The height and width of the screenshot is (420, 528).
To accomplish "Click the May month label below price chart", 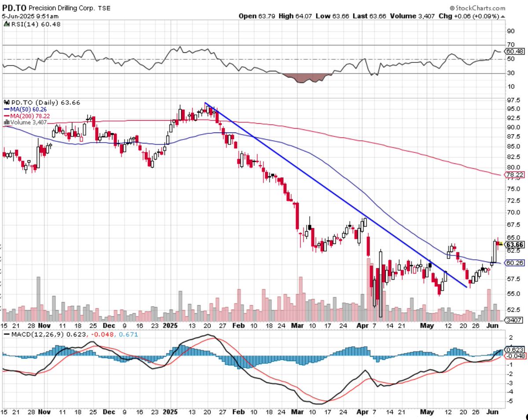I will pyautogui.click(x=427, y=326).
